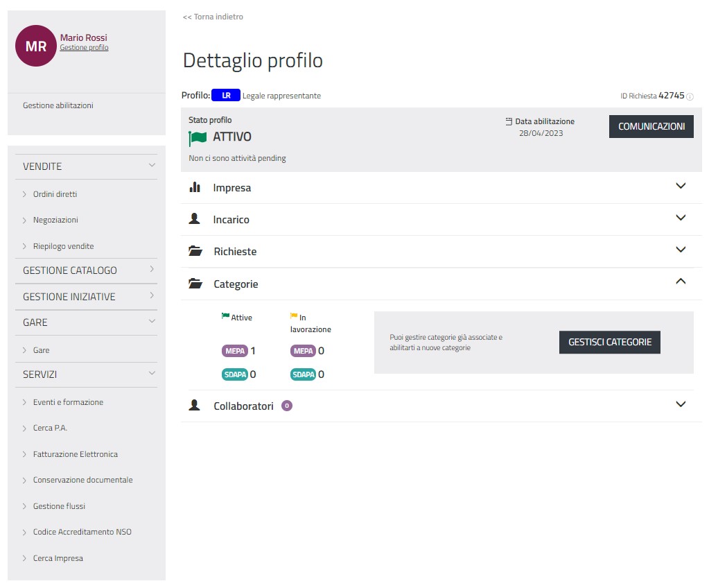This screenshot has width=709, height=588.
Task: Expand the Collaboratori section chevron
Action: click(x=680, y=404)
